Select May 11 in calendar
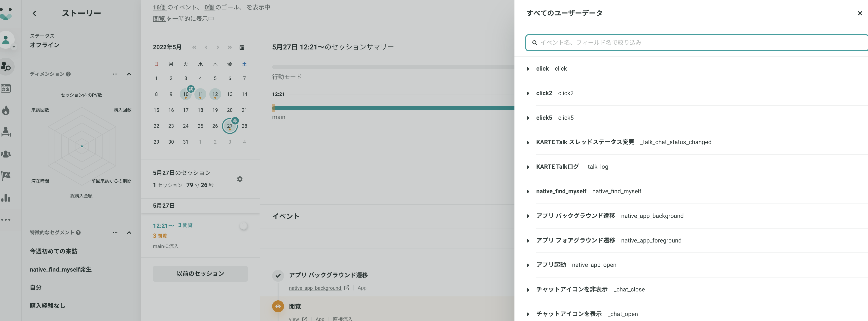Viewport: 868px width, 321px height. pyautogui.click(x=201, y=94)
